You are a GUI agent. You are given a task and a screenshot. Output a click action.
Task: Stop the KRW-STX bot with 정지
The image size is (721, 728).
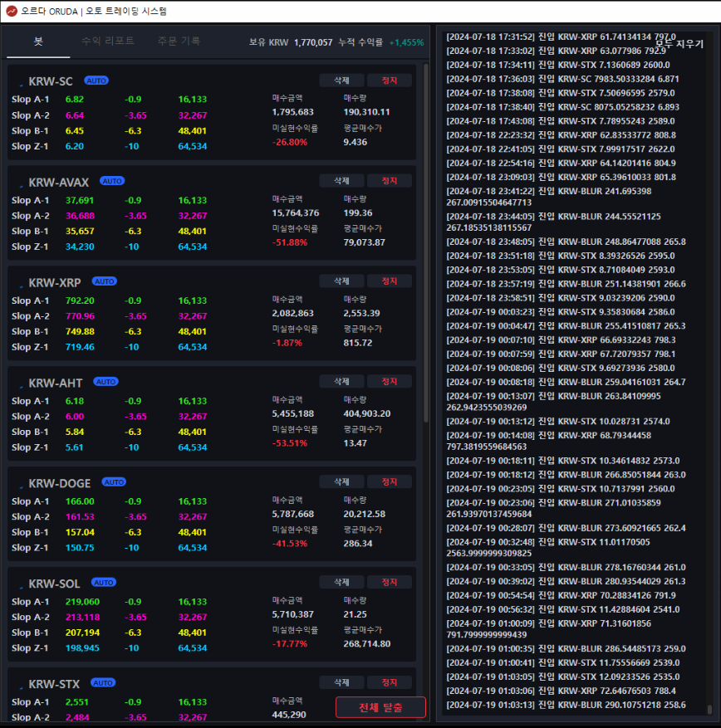(390, 682)
